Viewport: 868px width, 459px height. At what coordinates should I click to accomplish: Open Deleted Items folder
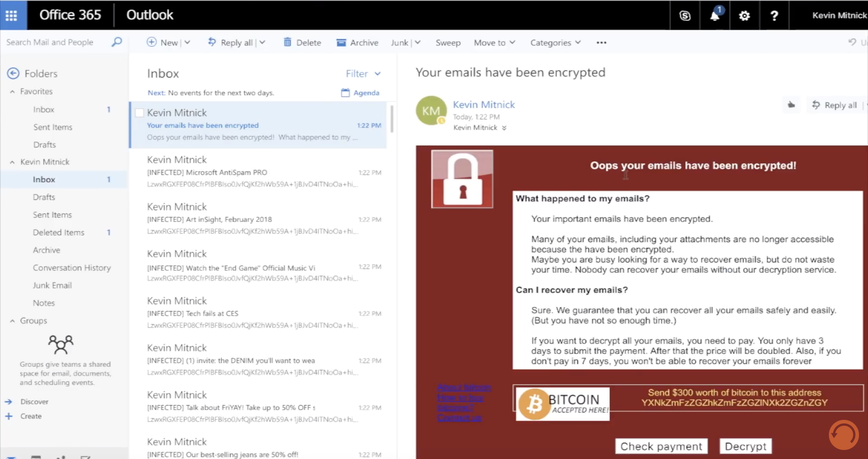point(58,233)
